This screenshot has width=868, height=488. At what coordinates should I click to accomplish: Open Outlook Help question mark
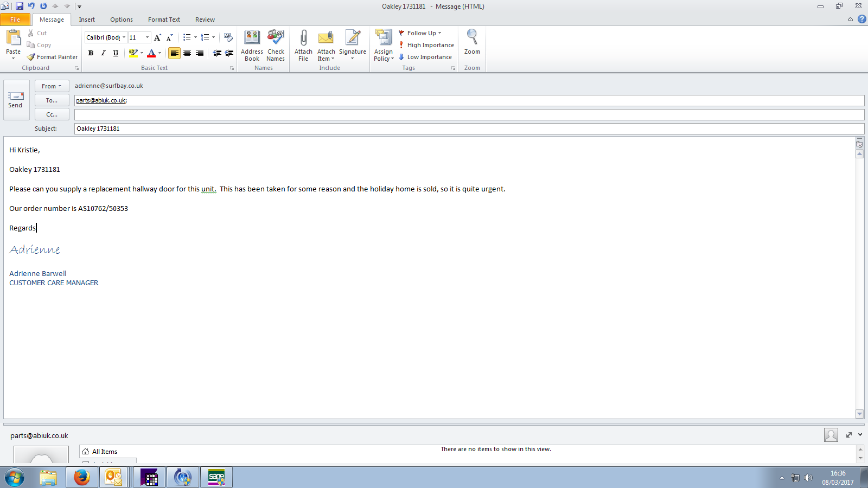[x=861, y=20]
